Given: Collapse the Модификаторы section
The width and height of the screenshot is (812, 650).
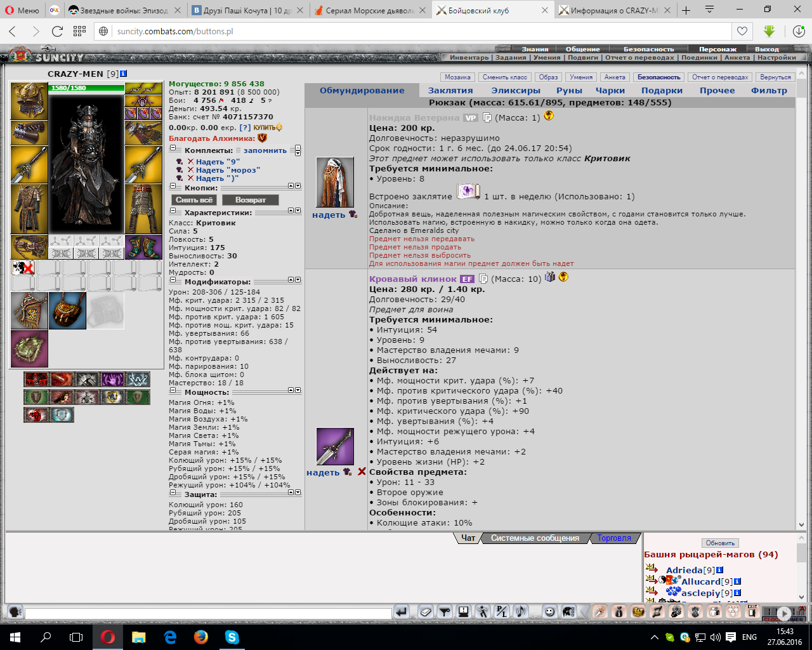Looking at the screenshot, I should [173, 281].
